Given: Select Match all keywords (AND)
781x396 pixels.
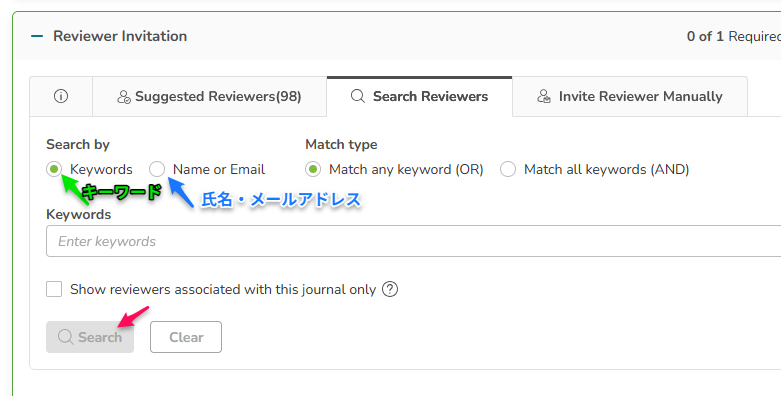Looking at the screenshot, I should [508, 169].
